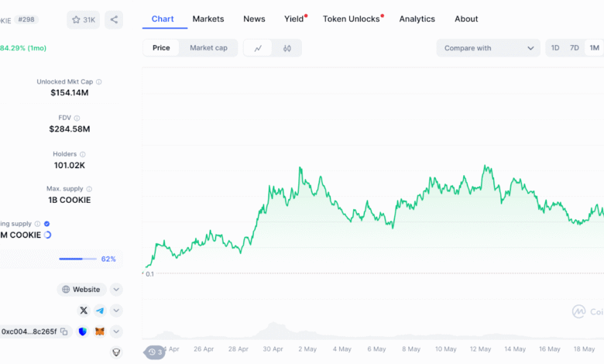Expand more social links chevron

click(x=116, y=311)
